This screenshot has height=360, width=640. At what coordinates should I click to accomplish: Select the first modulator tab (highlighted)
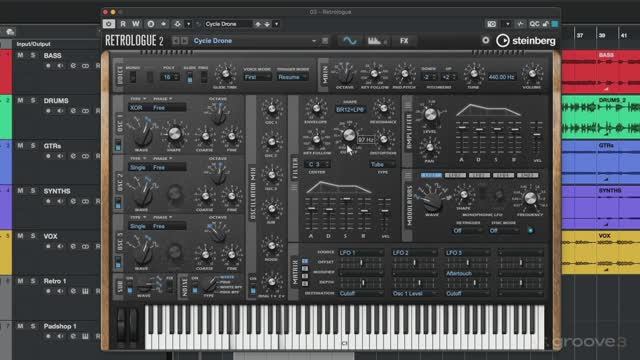click(x=431, y=176)
